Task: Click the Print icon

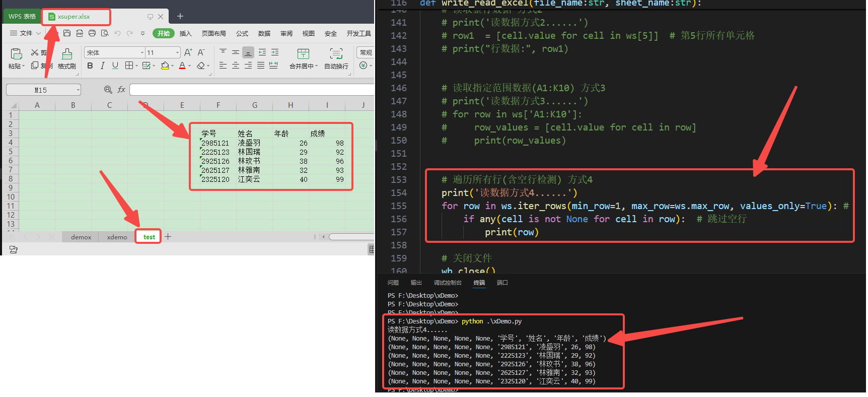Action: click(x=92, y=33)
